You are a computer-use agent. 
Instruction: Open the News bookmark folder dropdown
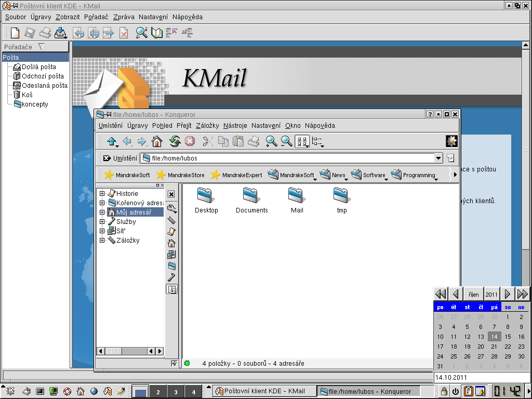click(x=333, y=175)
